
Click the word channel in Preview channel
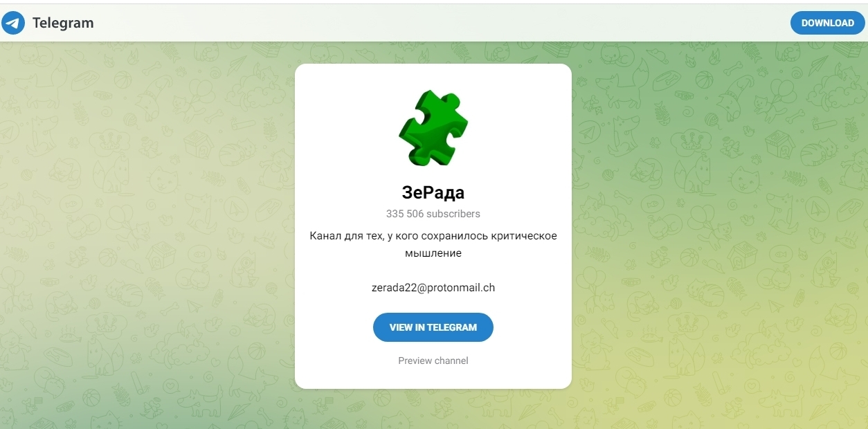(452, 360)
